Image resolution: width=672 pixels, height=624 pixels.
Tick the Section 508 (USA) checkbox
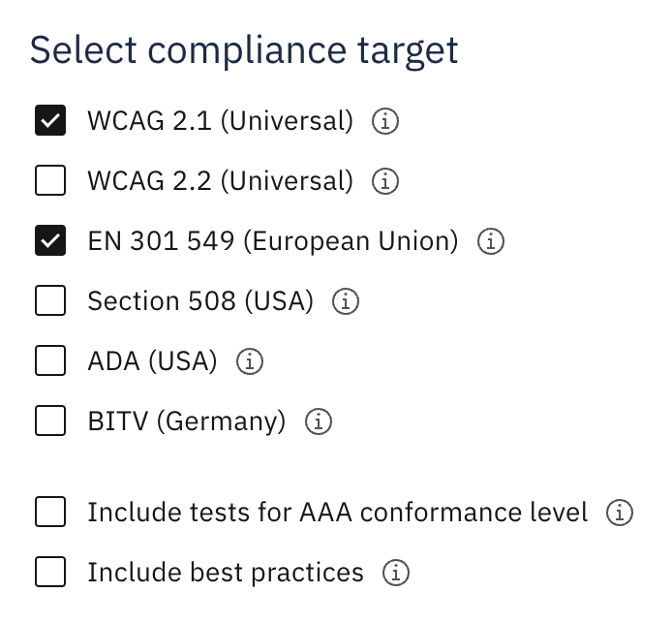coord(50,300)
